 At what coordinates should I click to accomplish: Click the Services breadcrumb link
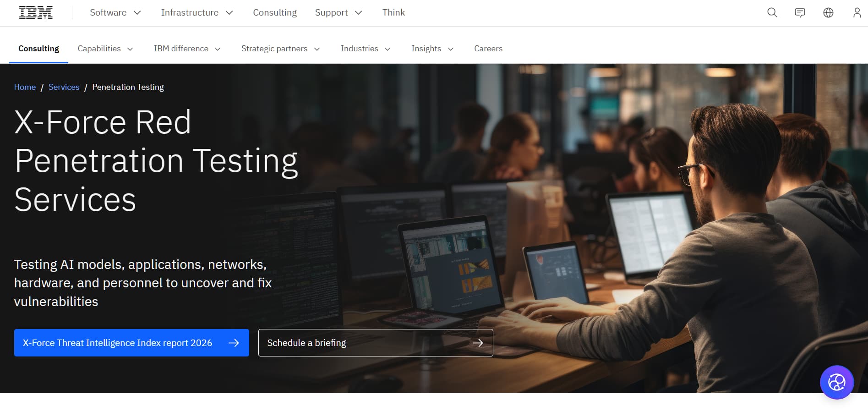click(x=64, y=87)
